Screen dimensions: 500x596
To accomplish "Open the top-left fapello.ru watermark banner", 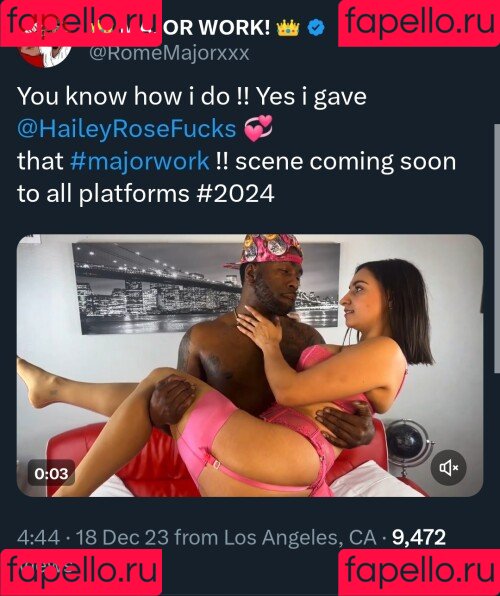I will (81, 23).
